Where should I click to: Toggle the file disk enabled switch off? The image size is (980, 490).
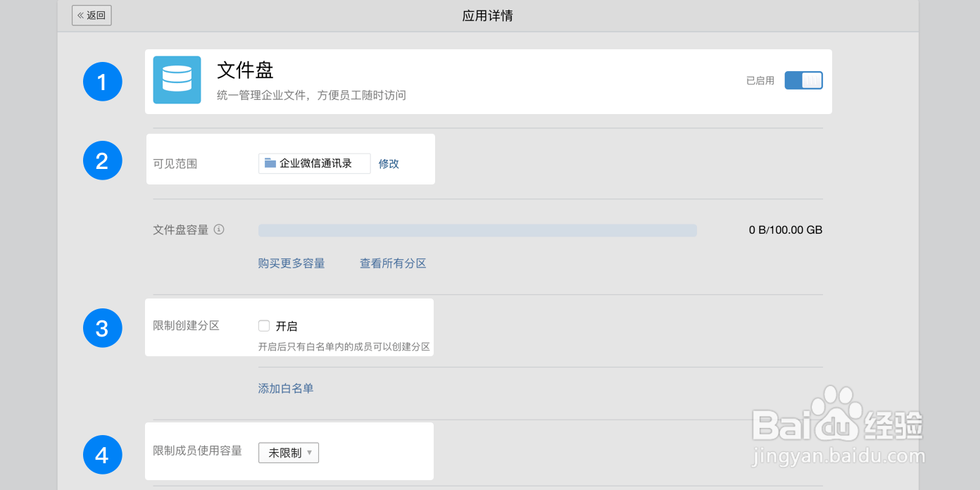point(803,80)
